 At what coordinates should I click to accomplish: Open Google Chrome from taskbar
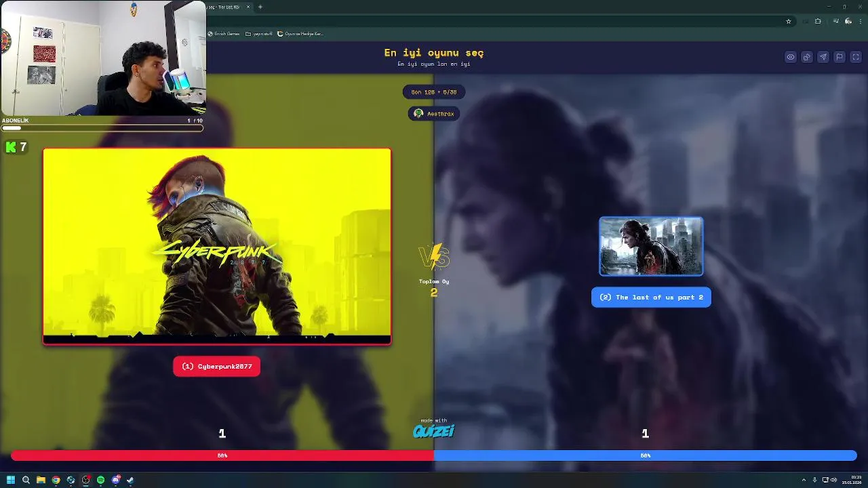(56, 480)
